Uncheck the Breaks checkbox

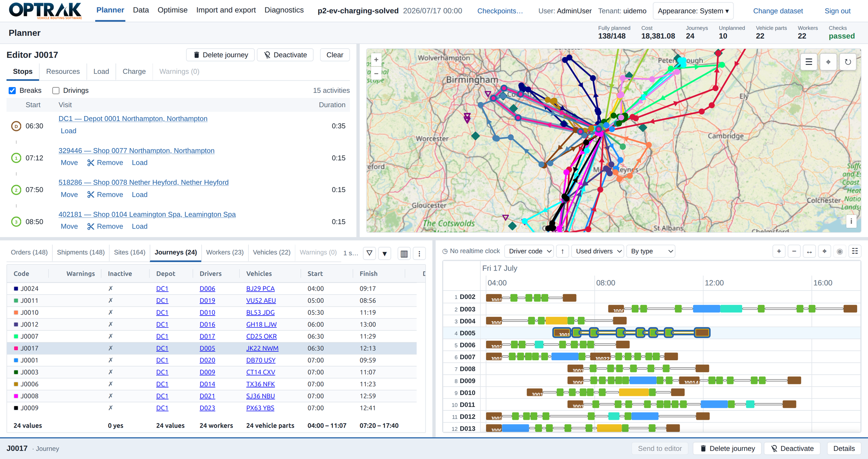12,91
